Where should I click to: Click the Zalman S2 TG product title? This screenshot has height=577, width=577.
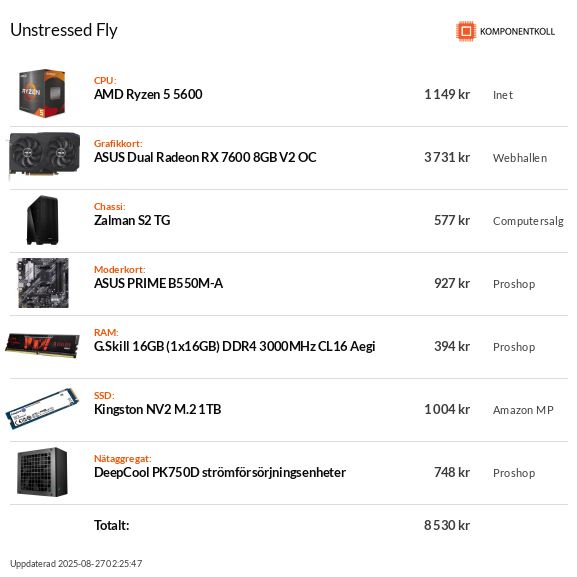pos(132,220)
